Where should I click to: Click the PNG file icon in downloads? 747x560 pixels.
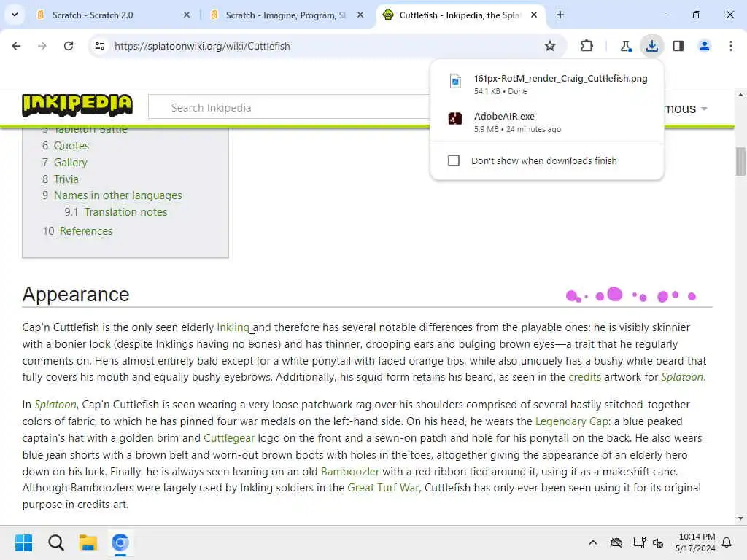click(455, 81)
